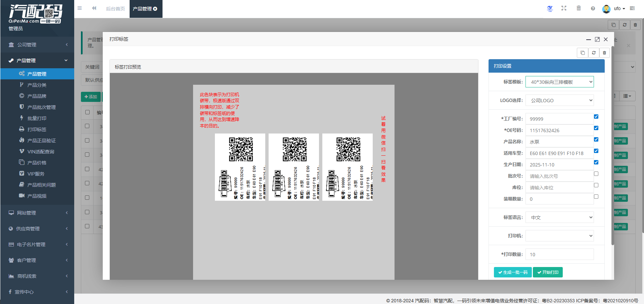644x304 pixels.
Task: Click the 生成一批一码 button
Action: [513, 272]
